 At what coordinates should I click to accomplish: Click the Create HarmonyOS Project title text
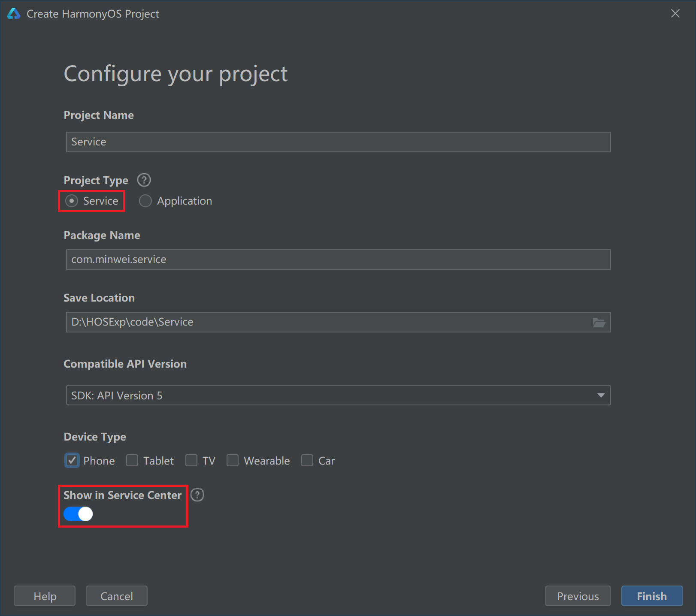click(93, 14)
